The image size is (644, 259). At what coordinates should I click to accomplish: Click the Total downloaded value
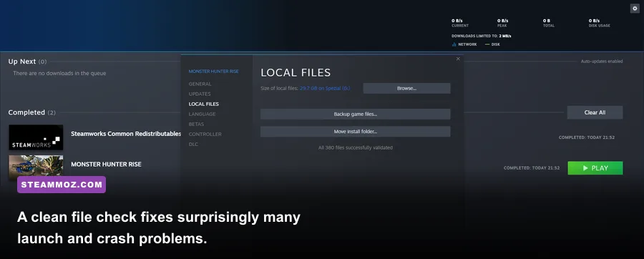pyautogui.click(x=546, y=21)
